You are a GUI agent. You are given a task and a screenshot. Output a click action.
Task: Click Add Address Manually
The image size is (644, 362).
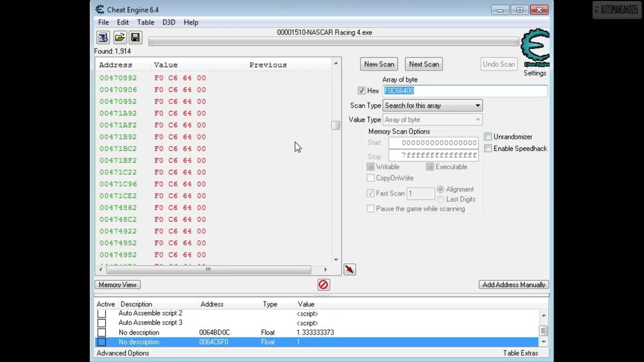tap(514, 285)
